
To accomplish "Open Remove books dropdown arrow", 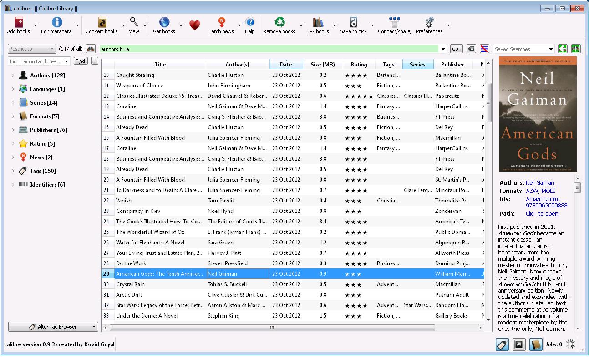I will pos(301,25).
